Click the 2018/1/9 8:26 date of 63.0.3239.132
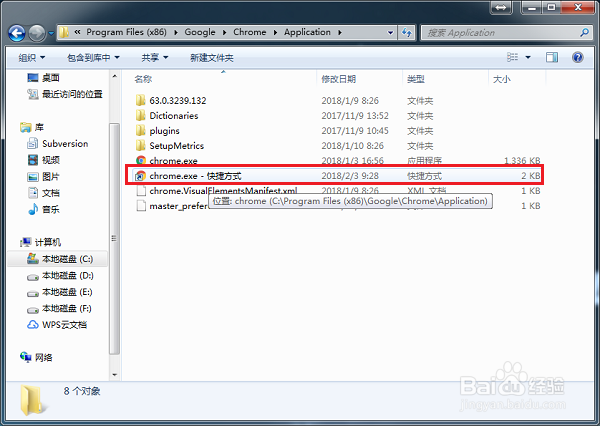The width and height of the screenshot is (600, 426). (350, 101)
